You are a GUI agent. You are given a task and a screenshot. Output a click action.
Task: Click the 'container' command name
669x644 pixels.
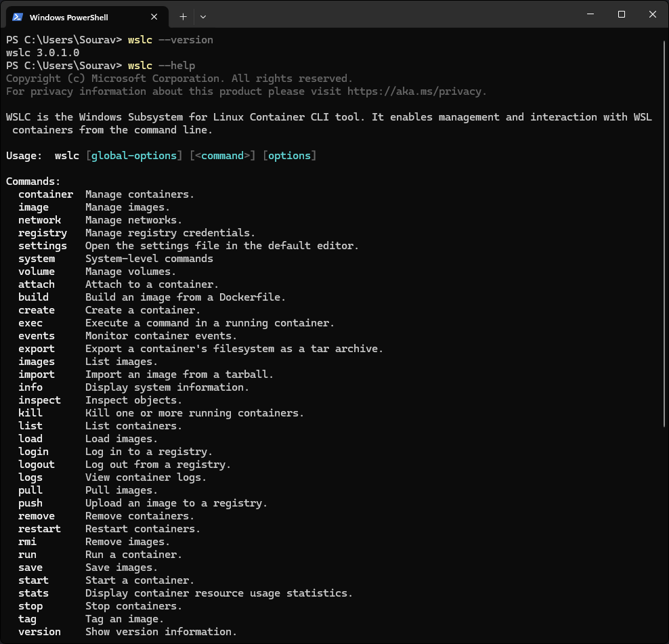(x=45, y=194)
